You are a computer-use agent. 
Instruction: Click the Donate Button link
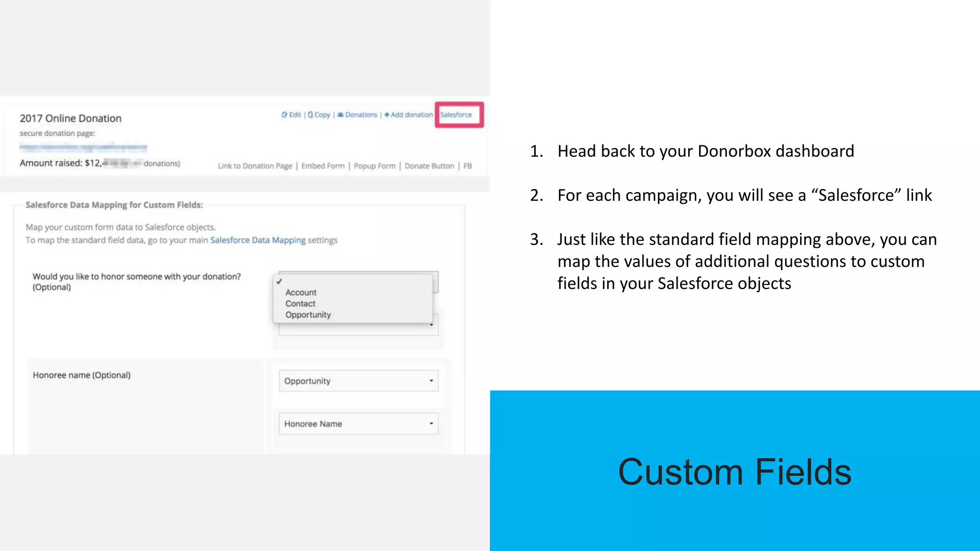(429, 166)
